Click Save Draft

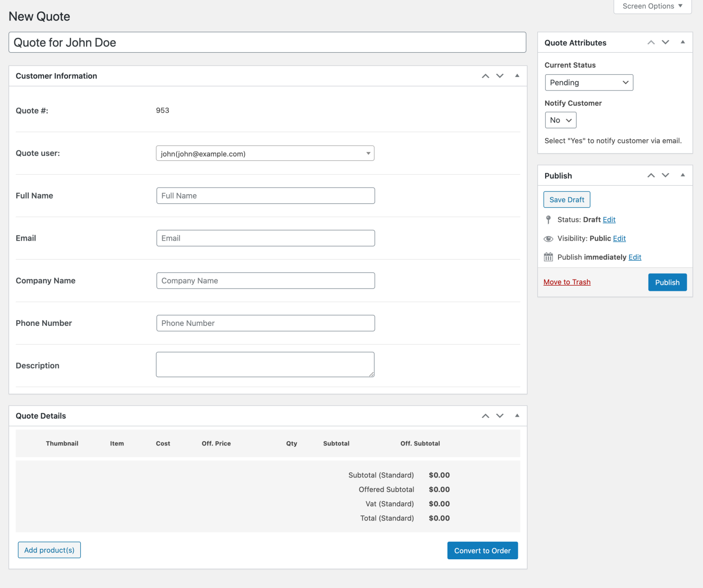(x=567, y=200)
